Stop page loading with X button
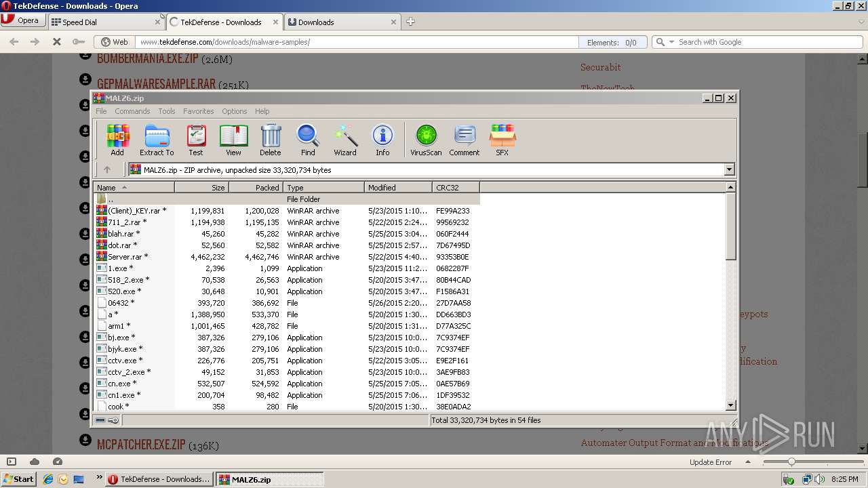Image resolution: width=868 pixels, height=488 pixels. point(57,42)
